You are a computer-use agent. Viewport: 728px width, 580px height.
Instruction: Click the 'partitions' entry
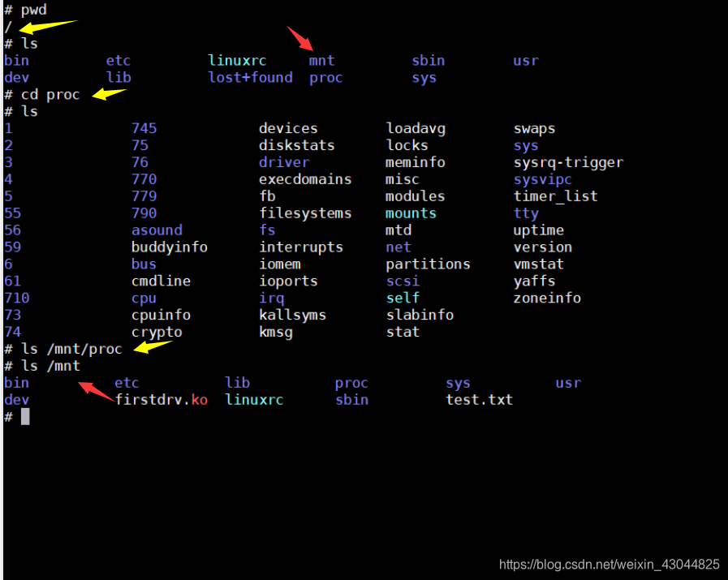pos(428,264)
